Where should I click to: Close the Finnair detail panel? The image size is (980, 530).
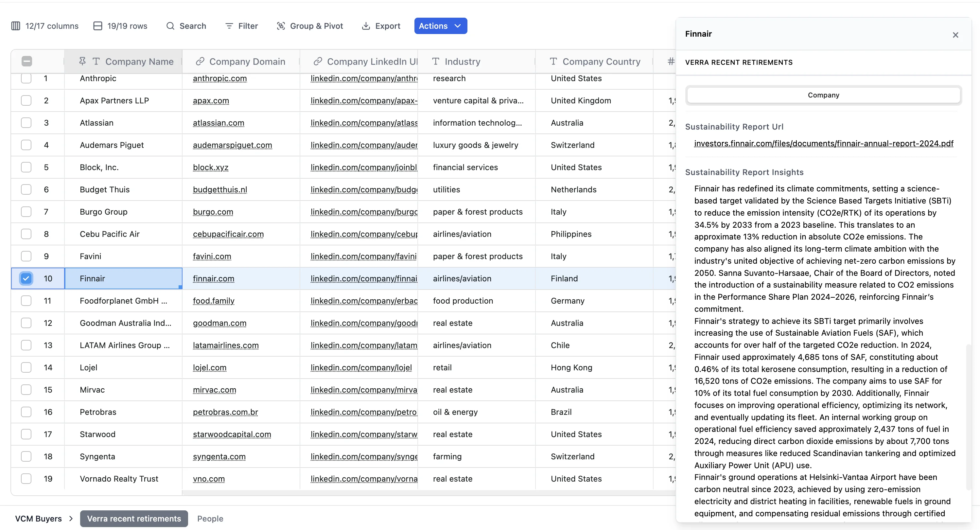pos(955,35)
